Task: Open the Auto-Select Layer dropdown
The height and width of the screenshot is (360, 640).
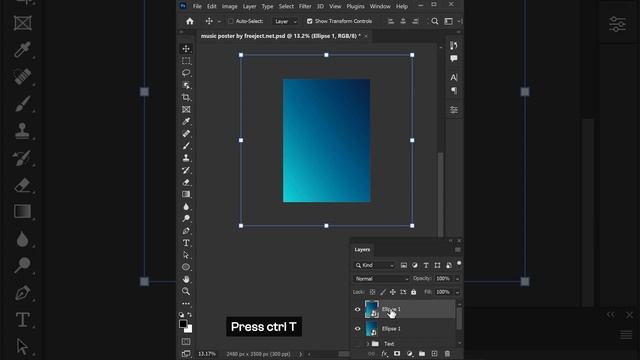Action: pos(285,21)
